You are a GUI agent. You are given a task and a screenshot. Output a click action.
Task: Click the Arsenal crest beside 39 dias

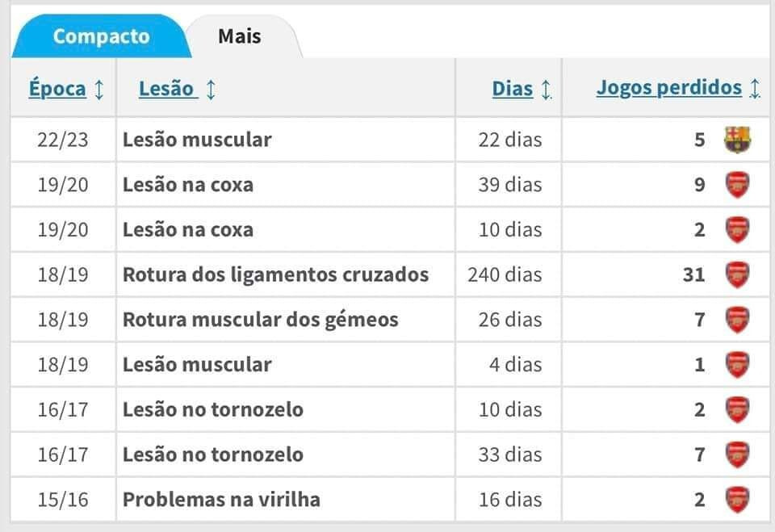tap(737, 184)
